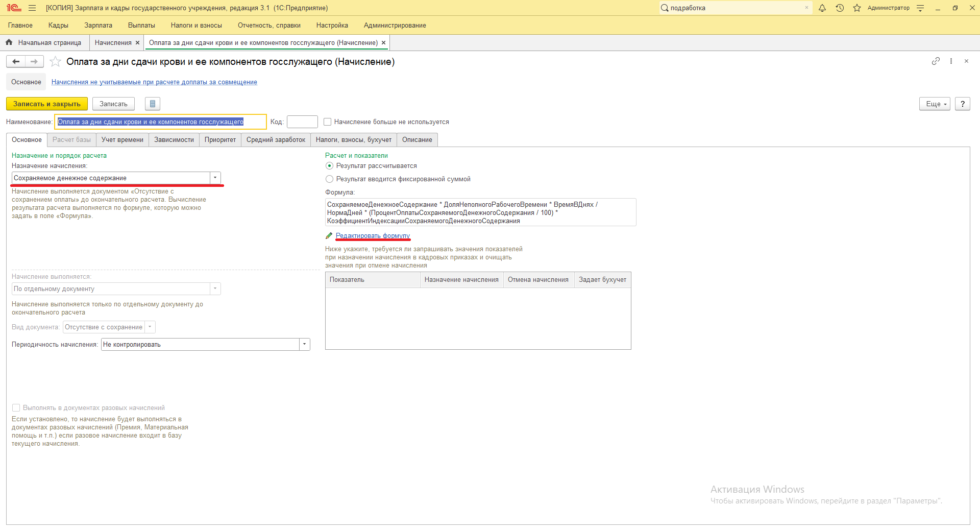Copy link to this object

pyautogui.click(x=936, y=61)
